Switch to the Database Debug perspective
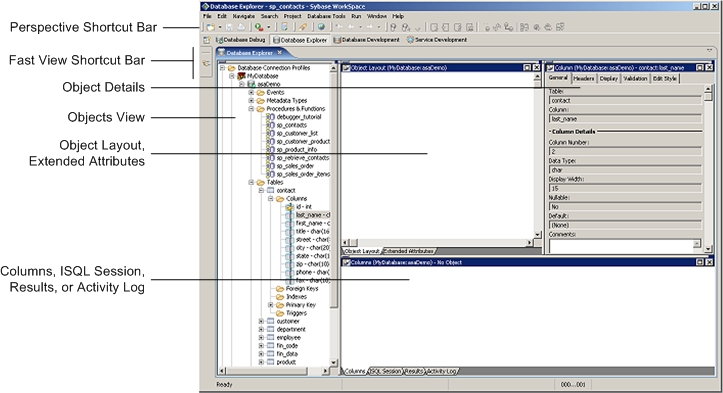The image size is (723, 393). (241, 40)
